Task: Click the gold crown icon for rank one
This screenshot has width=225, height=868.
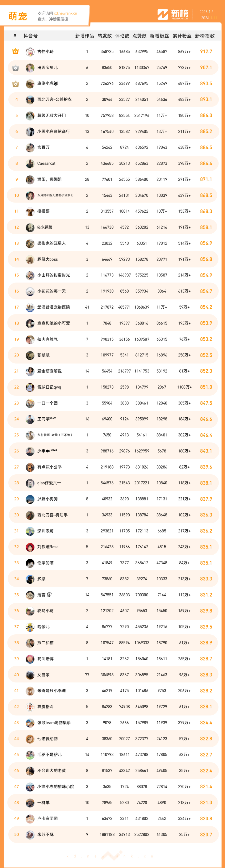Action: coord(15,52)
